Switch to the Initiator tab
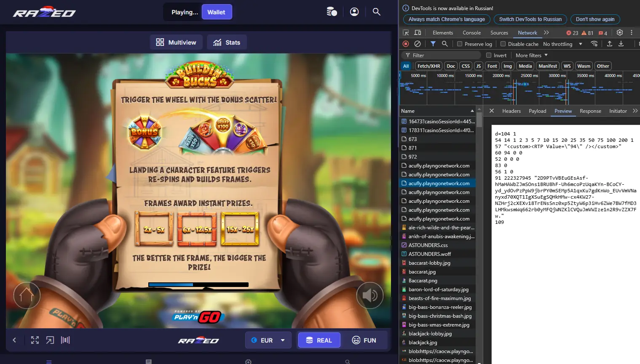This screenshot has width=640, height=364. [618, 111]
